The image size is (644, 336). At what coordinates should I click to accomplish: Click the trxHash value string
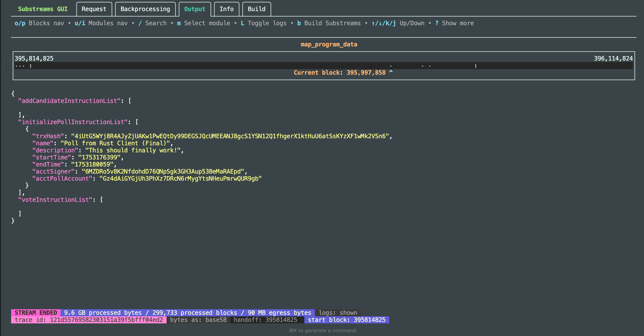tap(230, 136)
